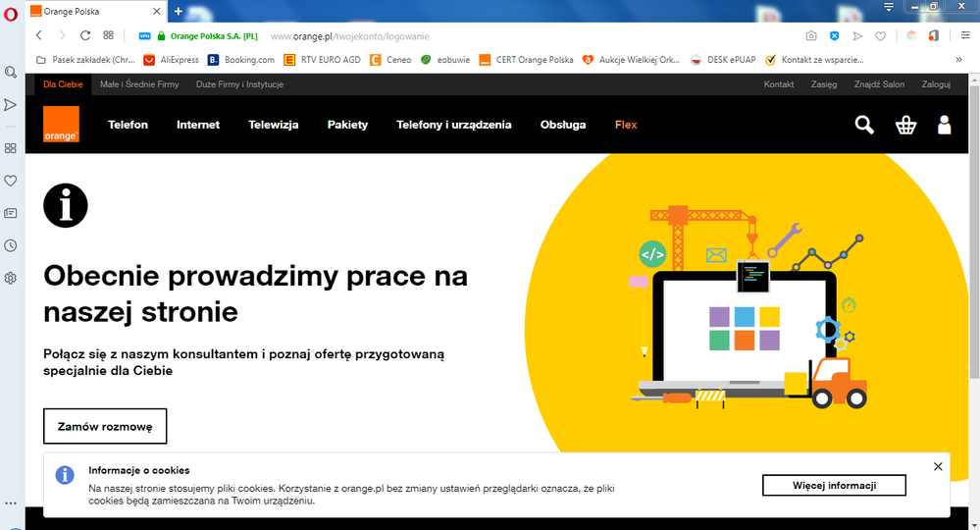Open Speed Dial from the sidebar

(11, 148)
